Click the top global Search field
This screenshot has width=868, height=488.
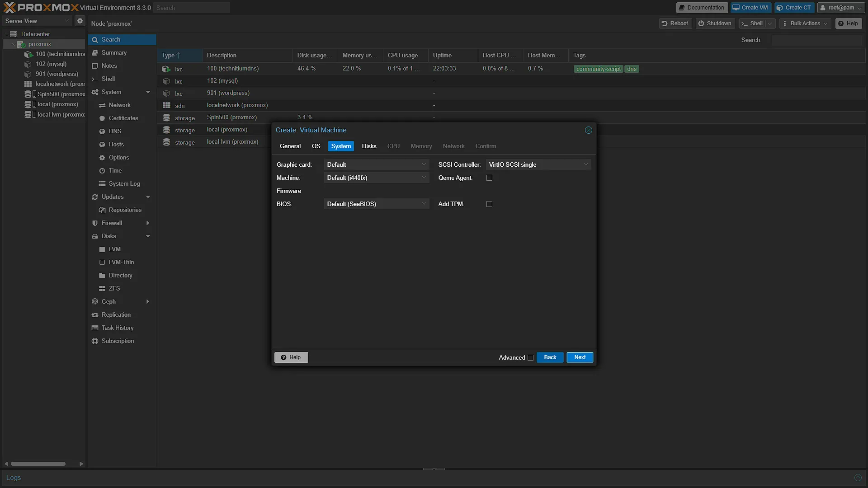click(x=192, y=8)
